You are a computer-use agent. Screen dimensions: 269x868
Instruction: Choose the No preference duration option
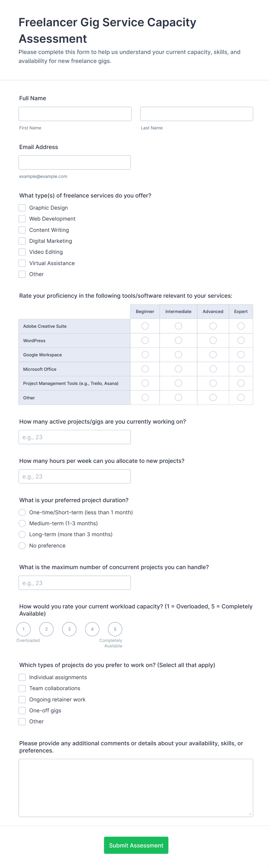pos(22,545)
